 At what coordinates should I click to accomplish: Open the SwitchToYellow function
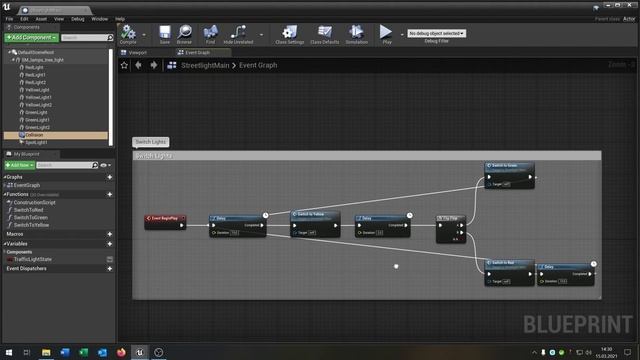pyautogui.click(x=31, y=225)
